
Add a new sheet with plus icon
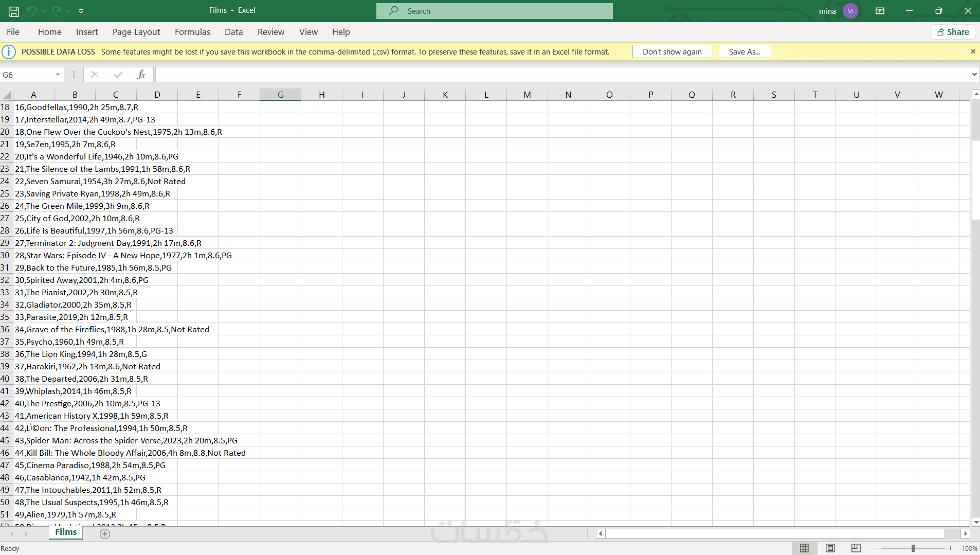point(105,534)
